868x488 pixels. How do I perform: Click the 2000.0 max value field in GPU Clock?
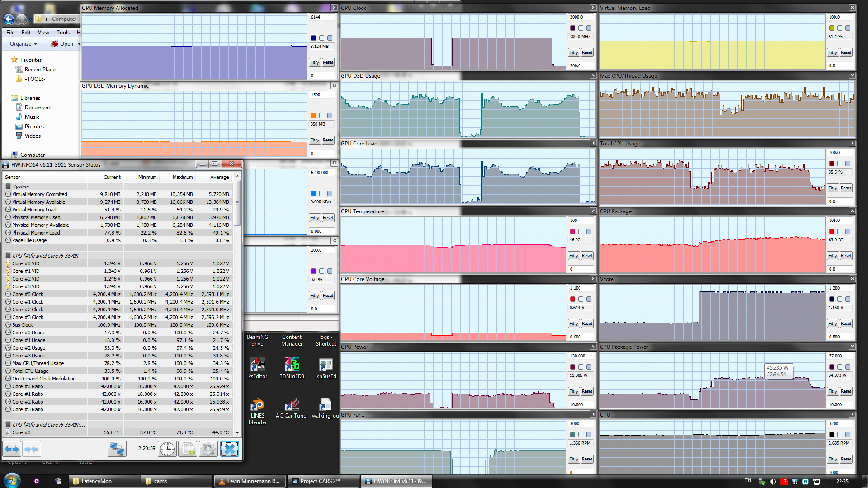point(581,17)
